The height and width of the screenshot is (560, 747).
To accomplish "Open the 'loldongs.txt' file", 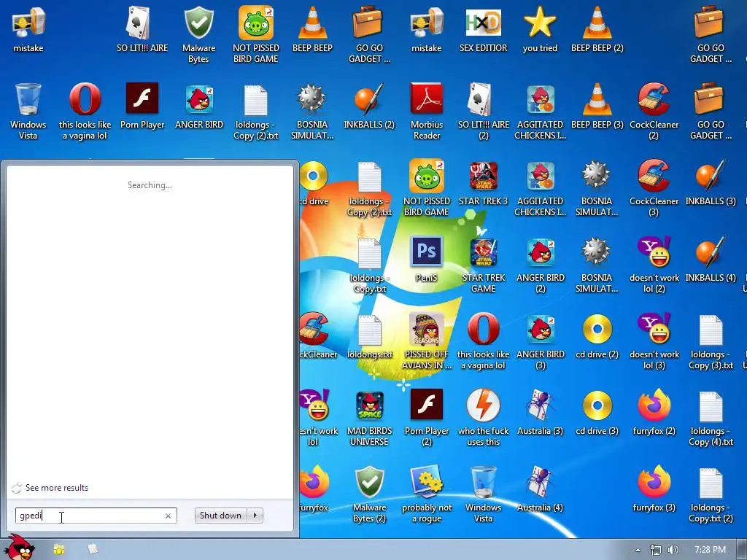I will click(369, 335).
